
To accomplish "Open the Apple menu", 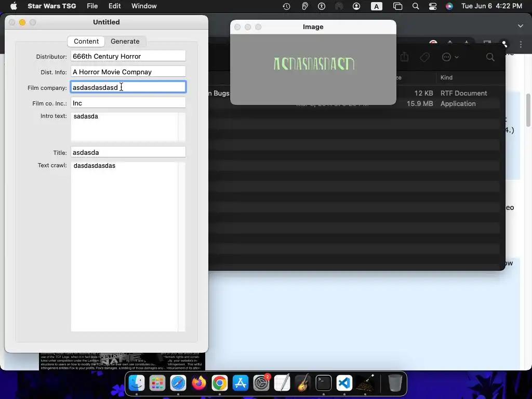I will [14, 6].
